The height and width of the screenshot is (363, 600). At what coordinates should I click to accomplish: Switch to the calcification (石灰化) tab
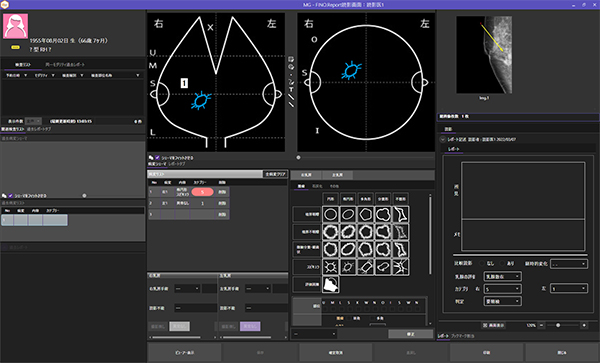(x=317, y=186)
